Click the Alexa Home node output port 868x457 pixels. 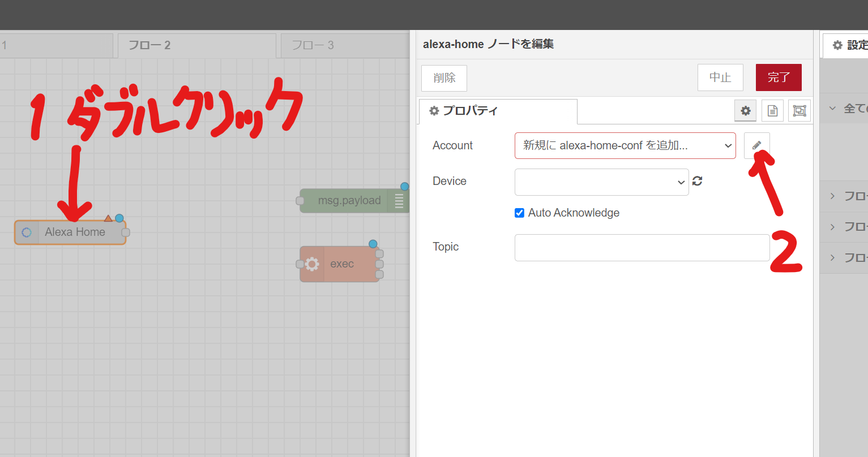(126, 232)
